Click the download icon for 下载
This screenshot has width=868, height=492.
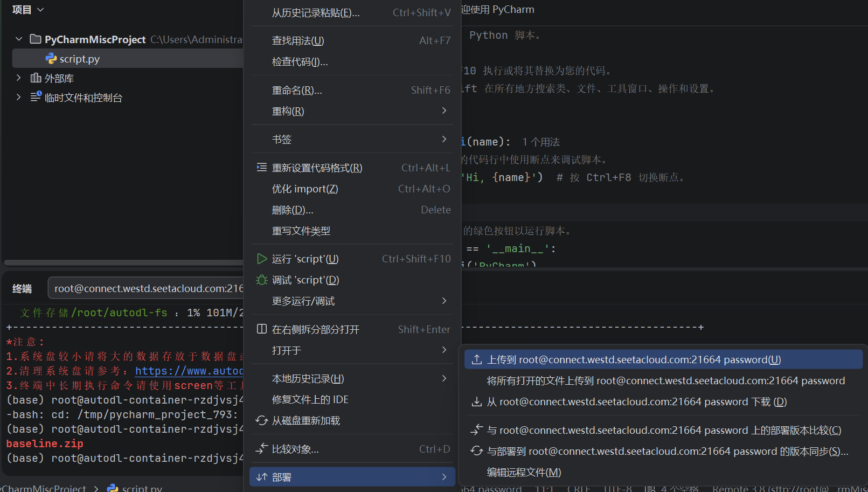[x=477, y=401]
